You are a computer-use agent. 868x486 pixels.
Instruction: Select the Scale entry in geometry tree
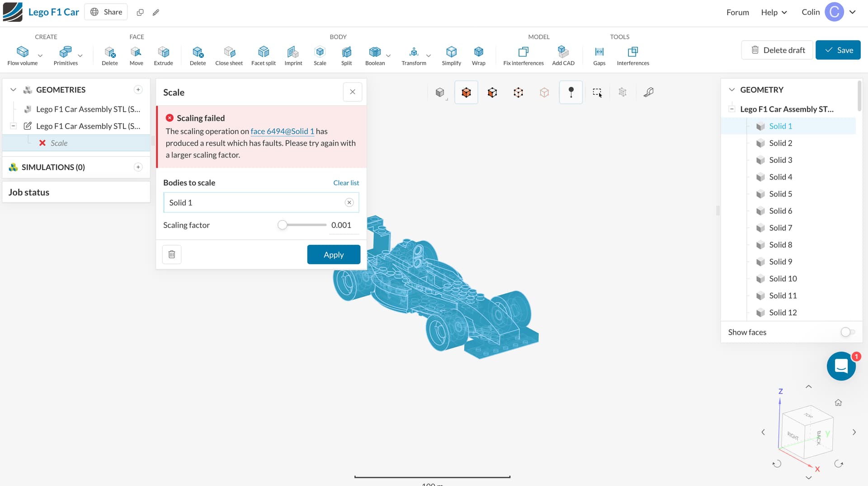pos(76,143)
